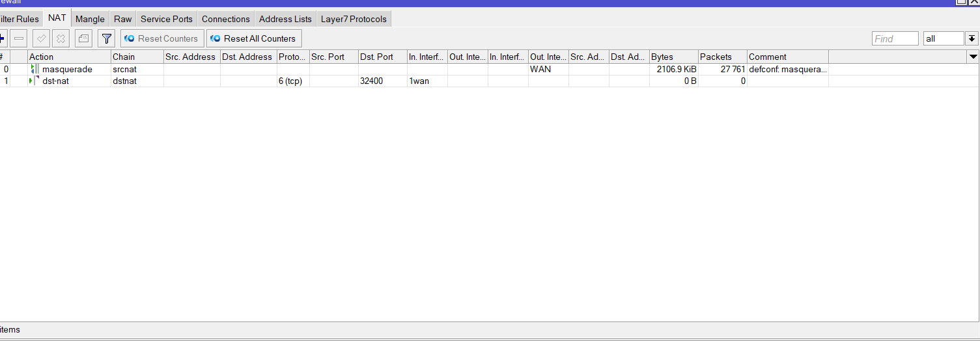Select the dst-nat rule text
The height and width of the screenshot is (341, 980).
click(x=55, y=81)
